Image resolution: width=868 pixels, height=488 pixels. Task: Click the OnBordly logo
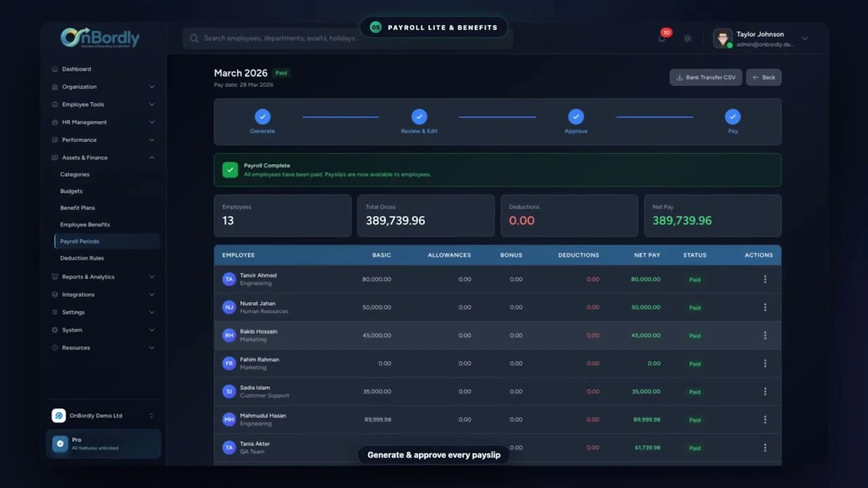100,37
